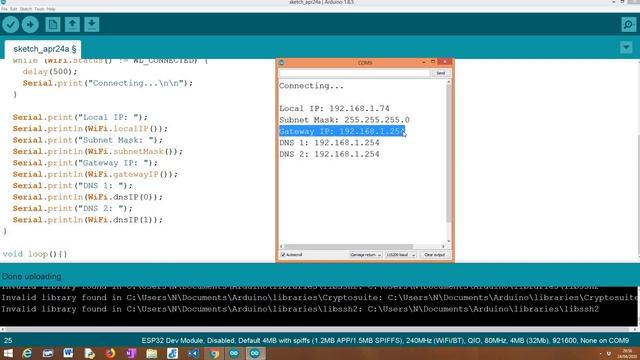Click the line number 25 in the status bar
640x360 pixels.
pos(8,340)
